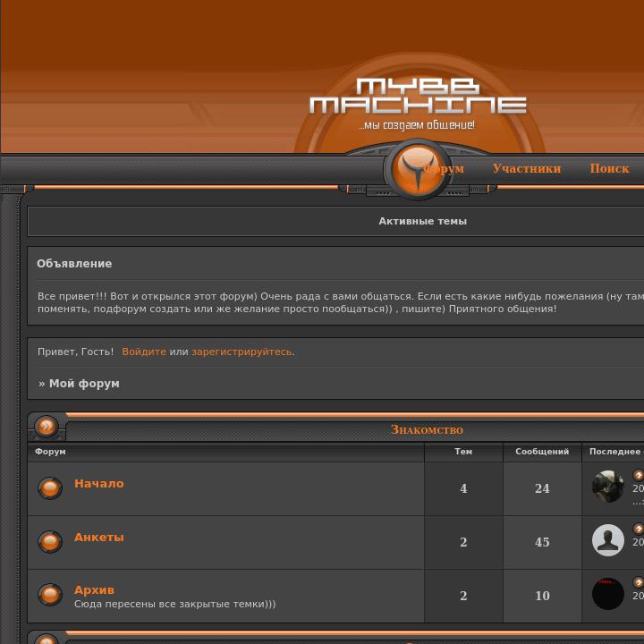This screenshot has height=644, width=644.
Task: Click the message count 45 for Анкеты
Action: click(x=542, y=542)
